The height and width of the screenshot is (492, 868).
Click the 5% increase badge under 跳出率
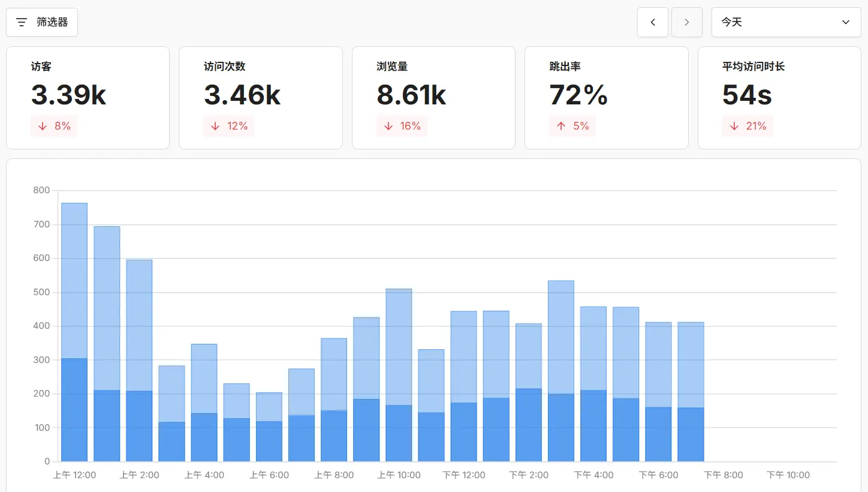coord(572,126)
